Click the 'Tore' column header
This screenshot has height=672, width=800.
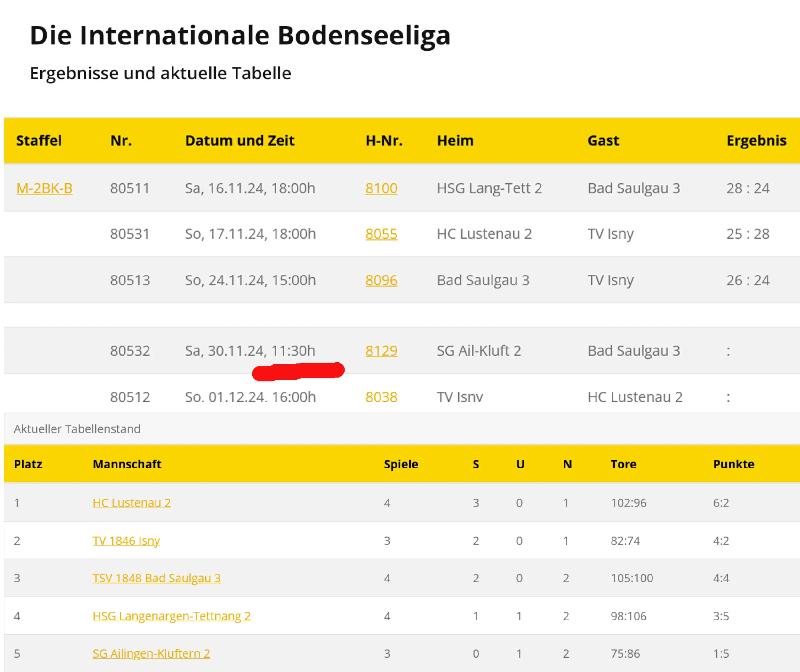[623, 464]
